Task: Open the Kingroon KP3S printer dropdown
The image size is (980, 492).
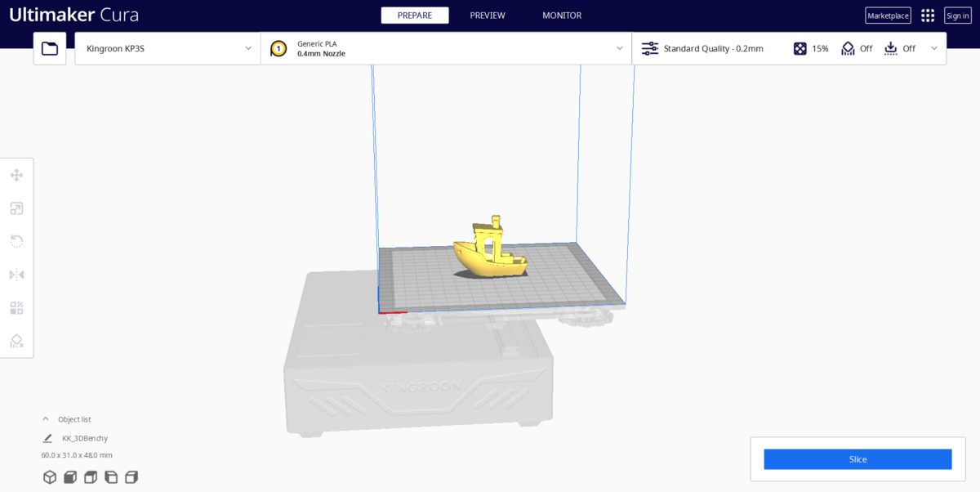Action: 167,48
